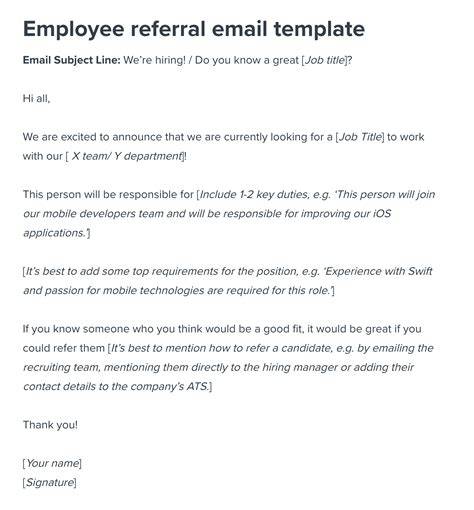This screenshot has width=474, height=510.
Task: Select the 'Include 1-2 key duties' placeholder text
Action: coord(254,194)
